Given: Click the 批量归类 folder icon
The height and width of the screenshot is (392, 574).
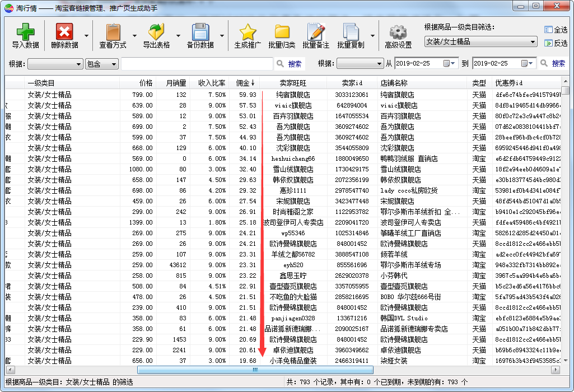Looking at the screenshot, I should [x=282, y=31].
